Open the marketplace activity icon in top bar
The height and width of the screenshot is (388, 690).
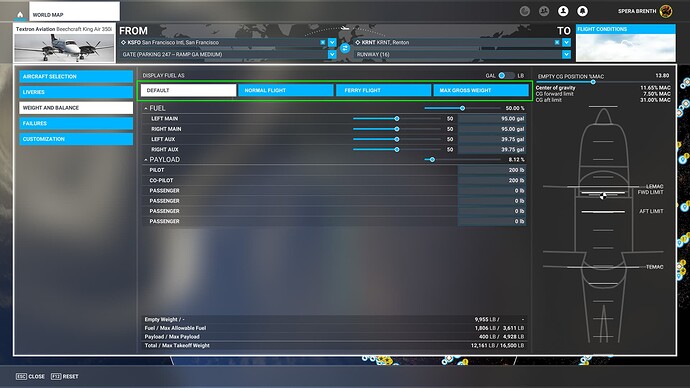click(525, 11)
